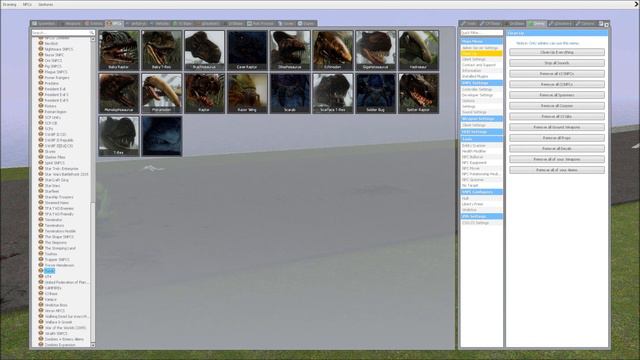
Task: Select the Pig SNPCS category
Action: (x=53, y=66)
